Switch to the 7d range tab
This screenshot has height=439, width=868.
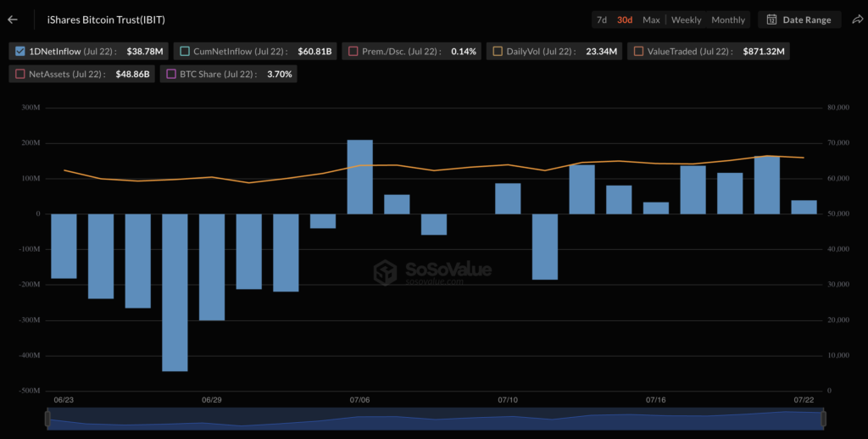point(602,19)
